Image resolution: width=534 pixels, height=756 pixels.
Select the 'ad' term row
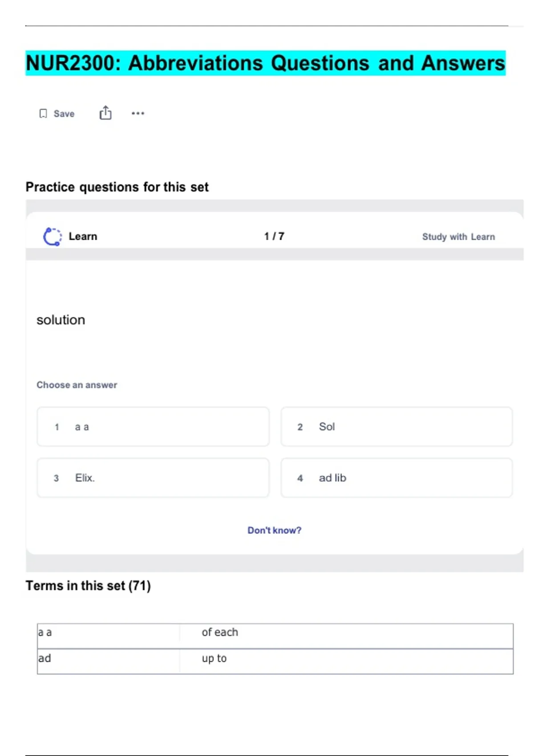click(108, 659)
